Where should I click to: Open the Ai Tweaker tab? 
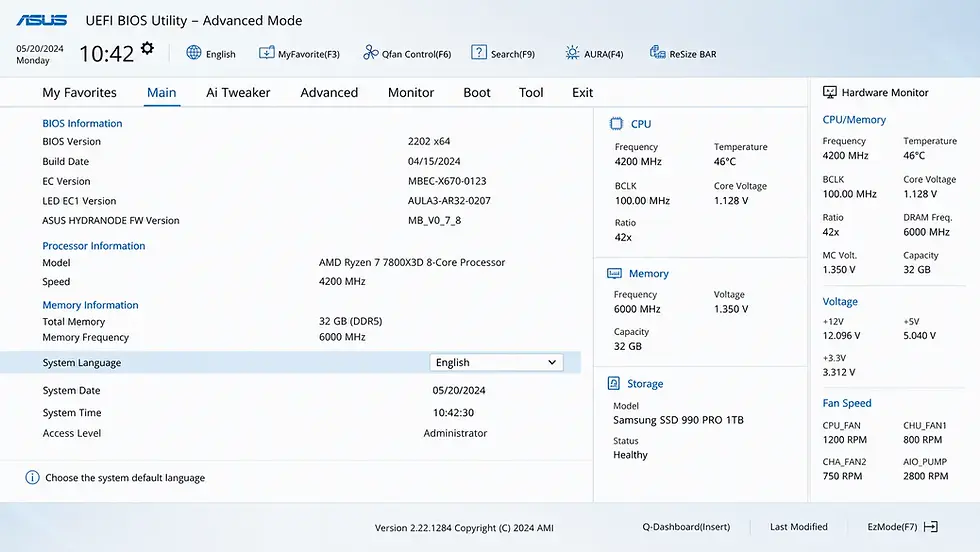[x=238, y=93]
